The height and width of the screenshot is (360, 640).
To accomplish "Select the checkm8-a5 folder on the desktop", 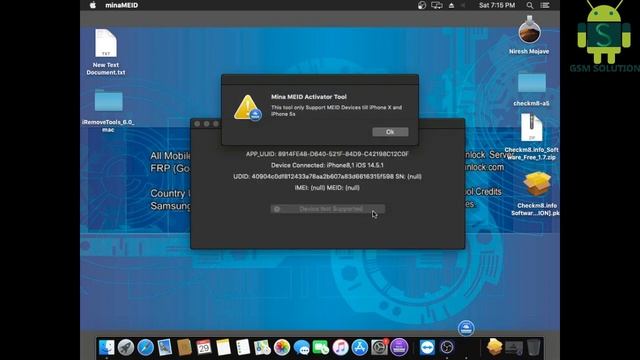I will point(531,89).
